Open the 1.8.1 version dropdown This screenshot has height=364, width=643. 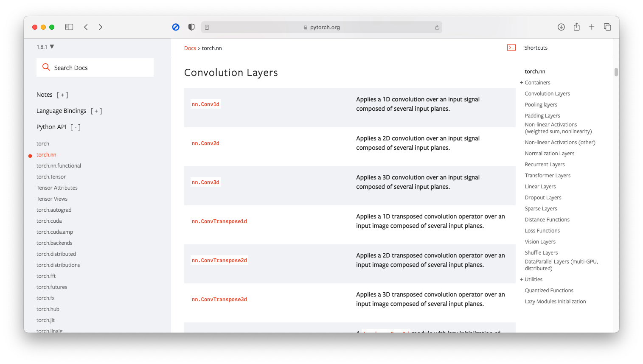tap(45, 47)
